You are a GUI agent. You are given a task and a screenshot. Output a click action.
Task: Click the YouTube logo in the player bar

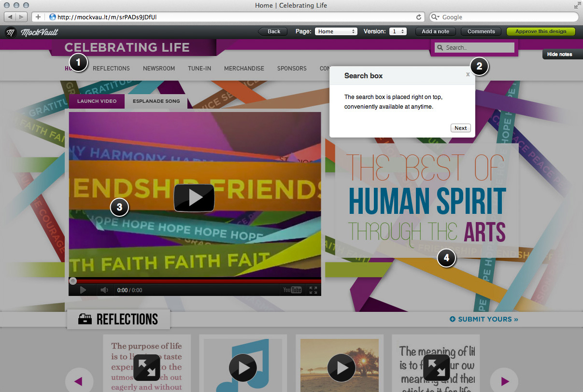coord(293,290)
